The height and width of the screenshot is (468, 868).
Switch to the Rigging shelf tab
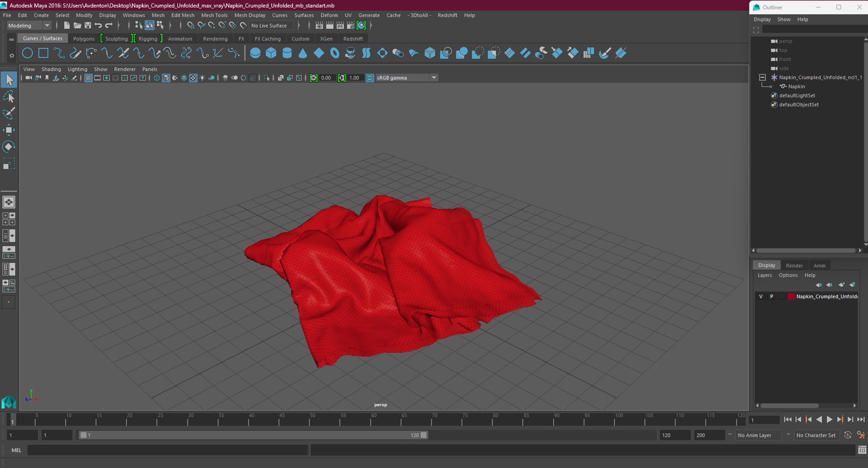coord(148,39)
